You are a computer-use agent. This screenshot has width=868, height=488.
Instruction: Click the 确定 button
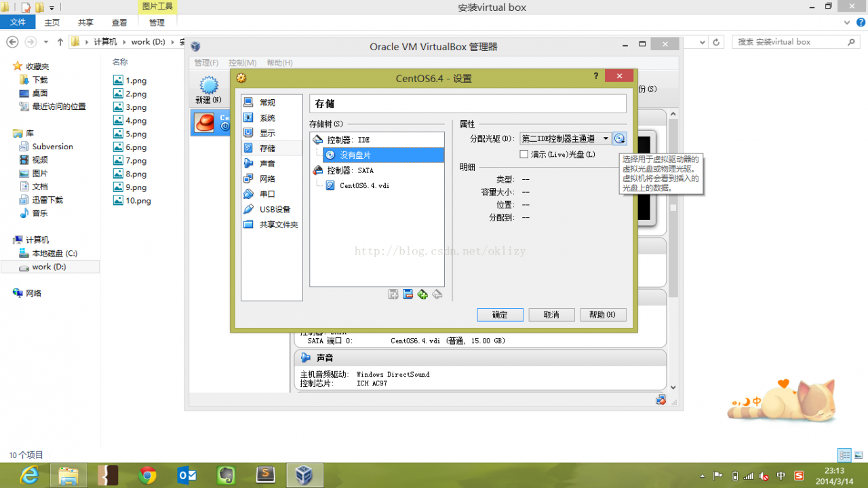click(500, 315)
